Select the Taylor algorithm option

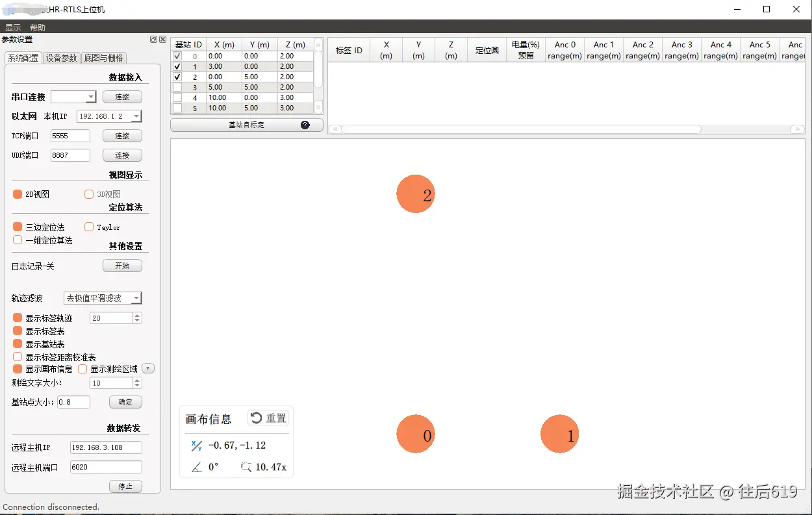[x=89, y=227]
